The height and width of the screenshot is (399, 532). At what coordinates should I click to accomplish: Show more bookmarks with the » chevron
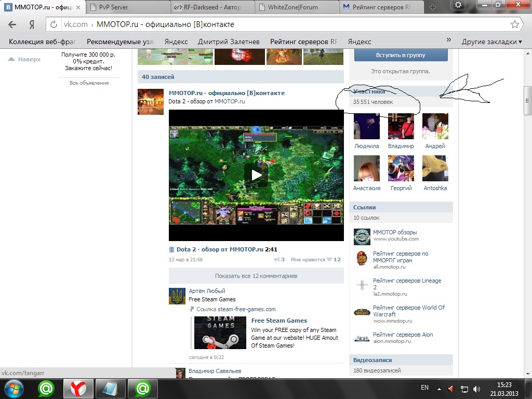tap(448, 40)
